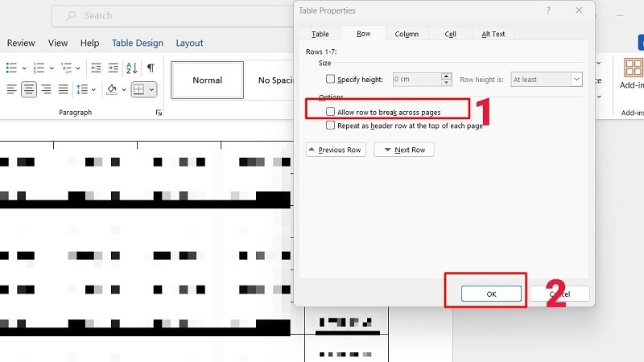Click the Sort A-Z icon
Viewport: 644px width, 362px height.
pyautogui.click(x=132, y=68)
